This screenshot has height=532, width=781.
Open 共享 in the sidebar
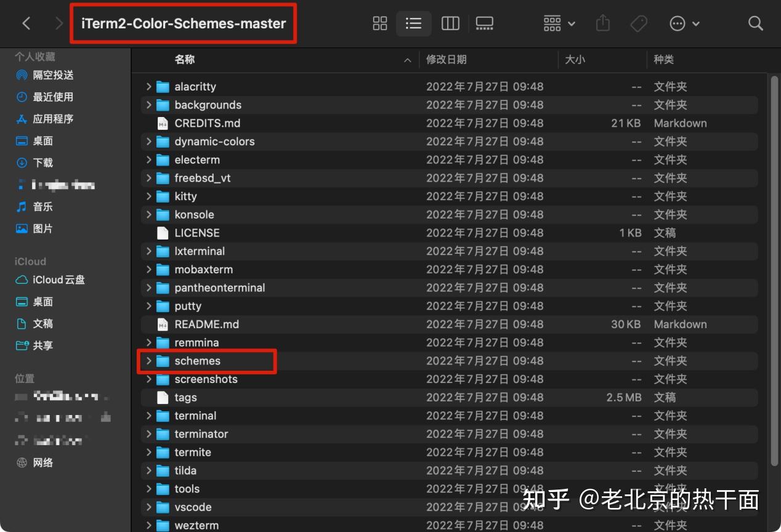point(34,345)
